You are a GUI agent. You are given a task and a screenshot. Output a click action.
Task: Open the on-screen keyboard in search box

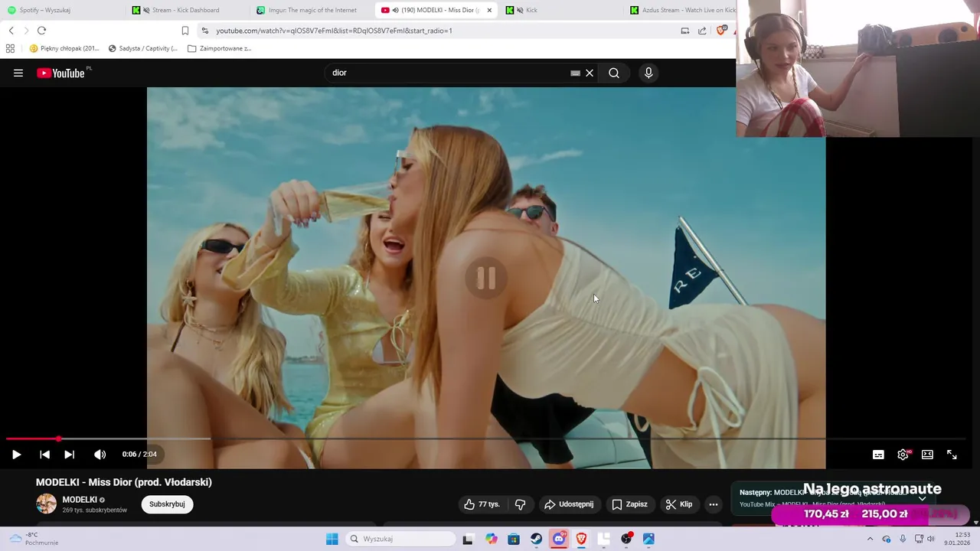pyautogui.click(x=575, y=73)
